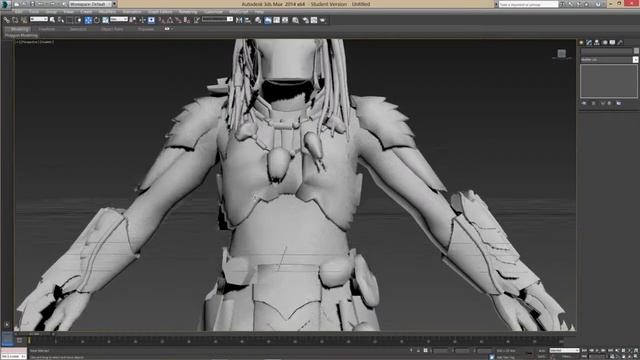Activate the Select Object tool
The image size is (640, 360).
pos(52,20)
